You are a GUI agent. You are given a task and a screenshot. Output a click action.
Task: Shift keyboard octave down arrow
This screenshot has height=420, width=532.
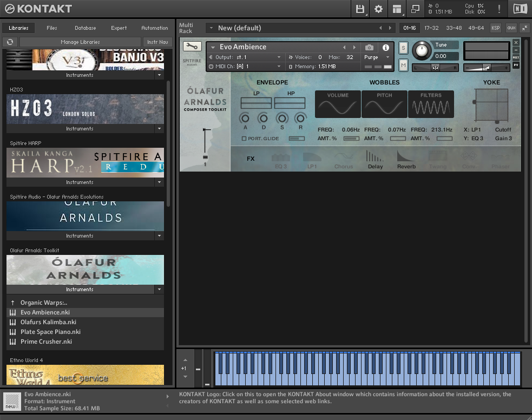pyautogui.click(x=185, y=377)
